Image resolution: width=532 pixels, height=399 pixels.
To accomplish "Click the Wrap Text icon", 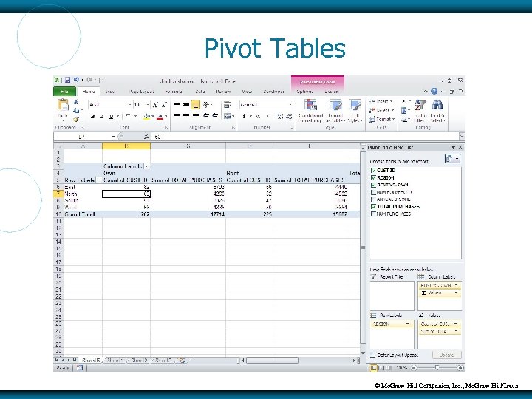I will click(227, 105).
